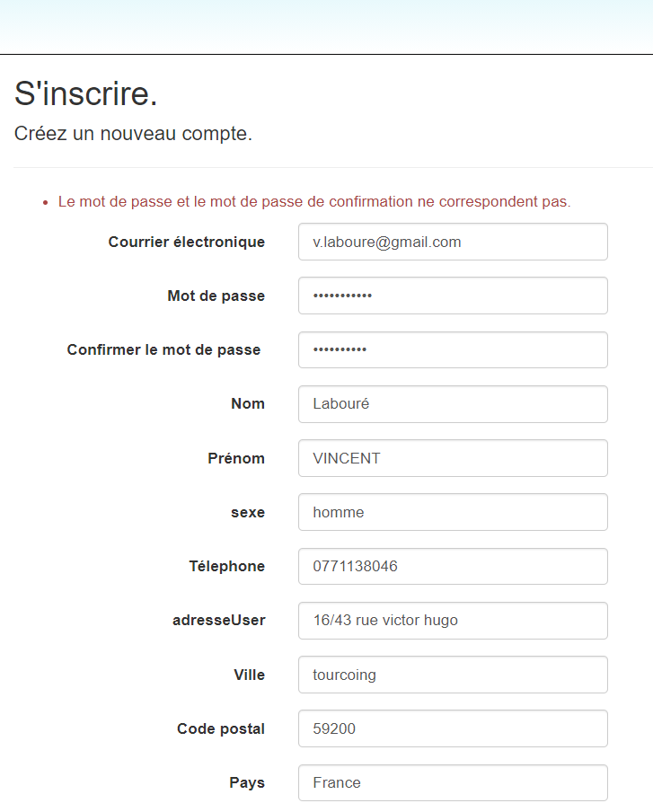The image size is (653, 812).
Task: Click the Mot de passe label
Action: pos(216,296)
